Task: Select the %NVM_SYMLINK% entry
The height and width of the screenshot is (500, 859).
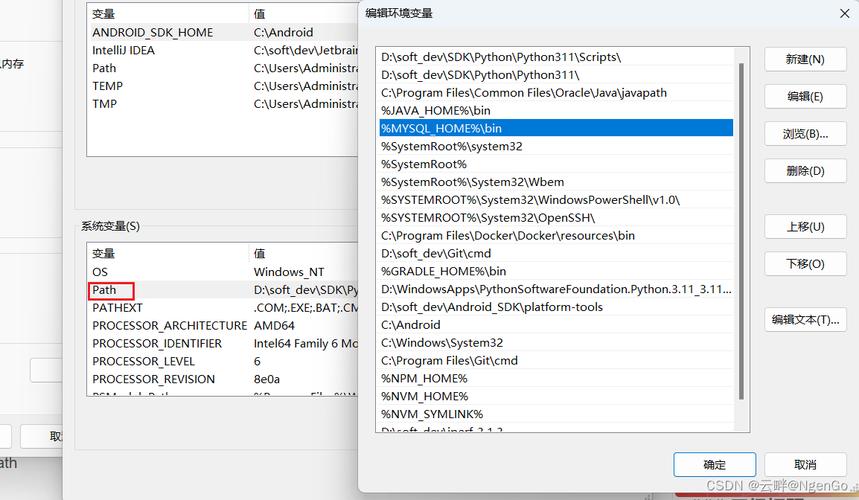Action: [x=556, y=414]
